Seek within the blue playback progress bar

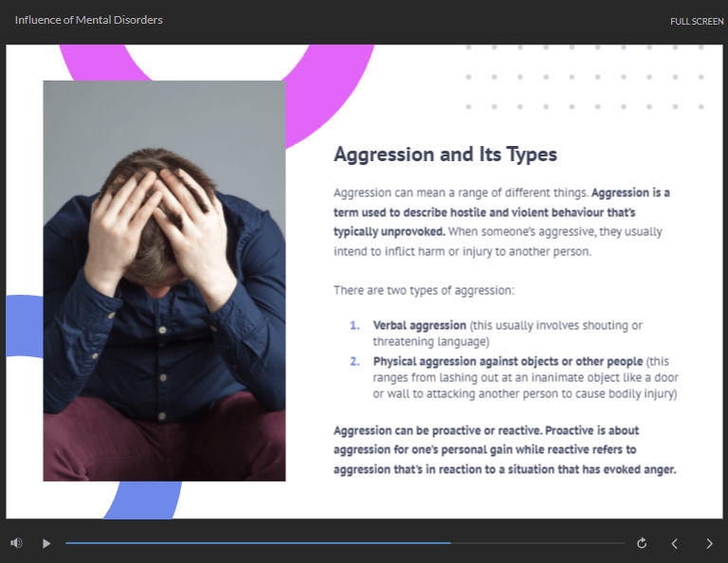pyautogui.click(x=345, y=542)
